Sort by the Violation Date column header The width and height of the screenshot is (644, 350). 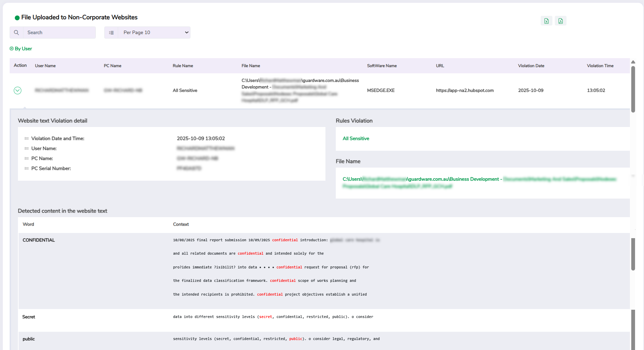coord(531,66)
